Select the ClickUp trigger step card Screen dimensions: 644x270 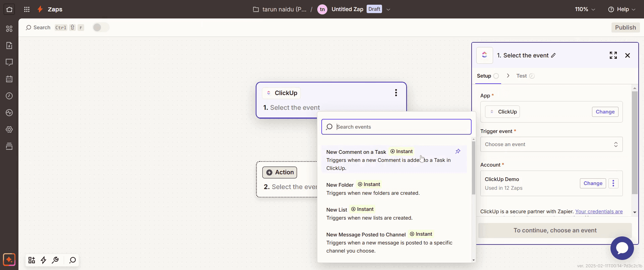tap(331, 100)
